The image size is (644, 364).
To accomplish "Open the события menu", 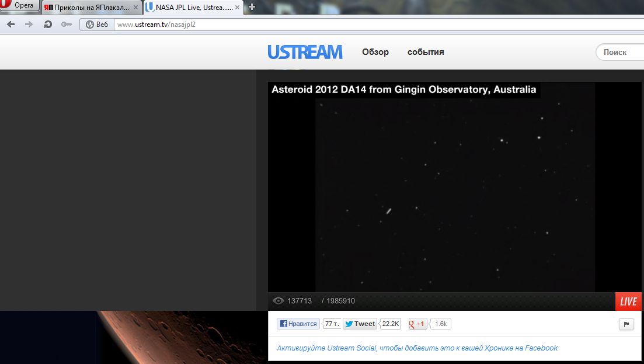I will (x=426, y=52).
